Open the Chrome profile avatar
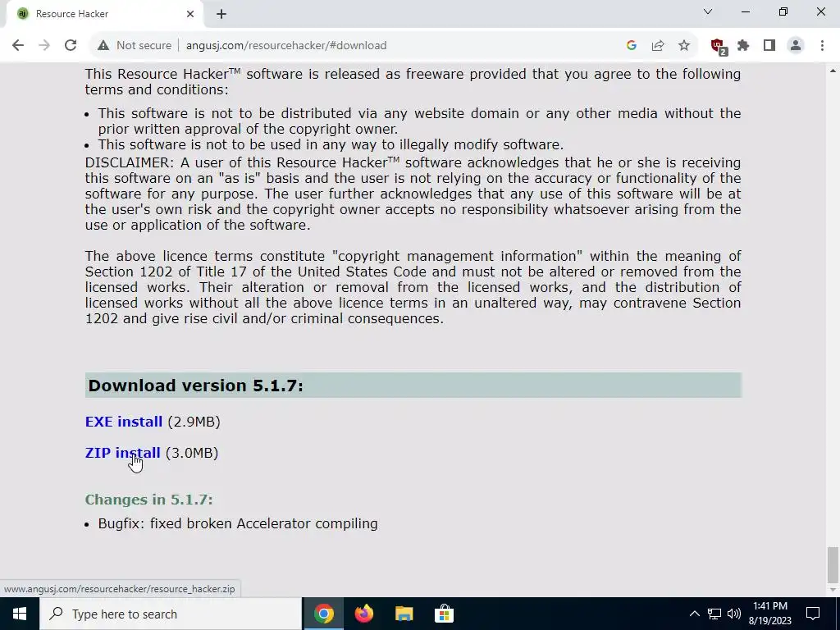The width and height of the screenshot is (840, 630). (796, 46)
